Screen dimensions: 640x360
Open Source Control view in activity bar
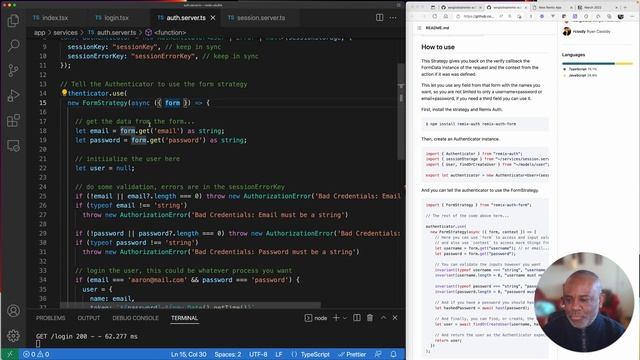(13, 70)
